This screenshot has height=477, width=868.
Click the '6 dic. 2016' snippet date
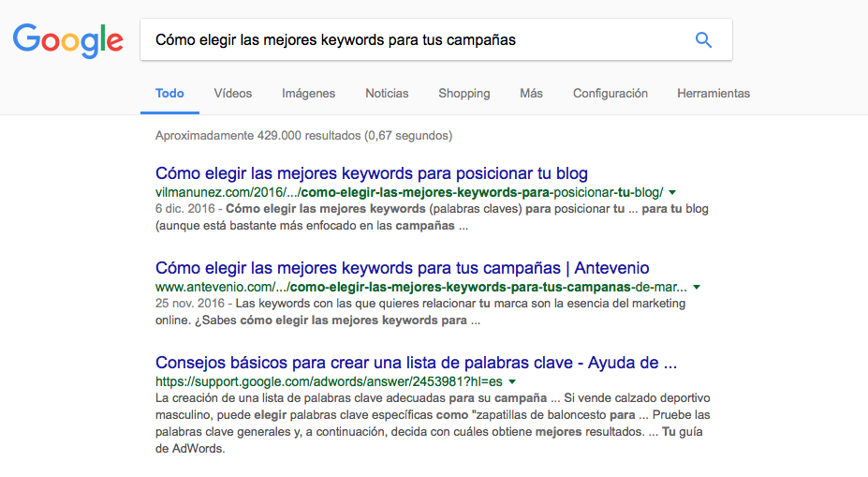coord(184,209)
